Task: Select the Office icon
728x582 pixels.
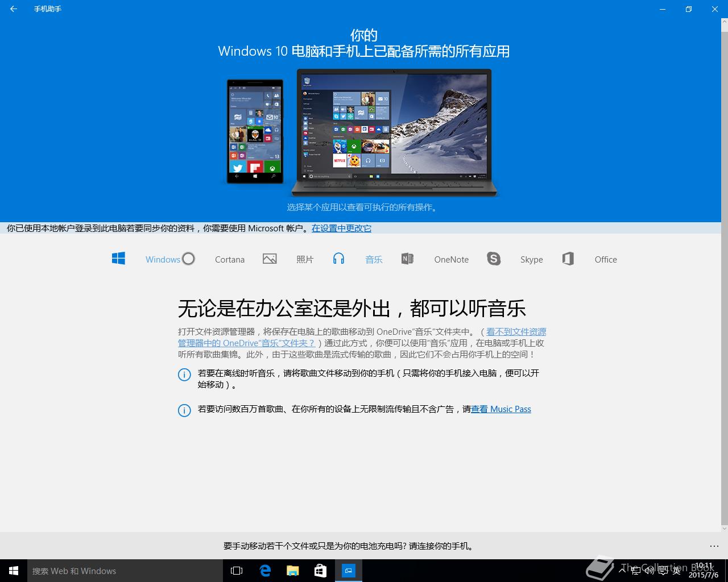Action: [x=568, y=259]
